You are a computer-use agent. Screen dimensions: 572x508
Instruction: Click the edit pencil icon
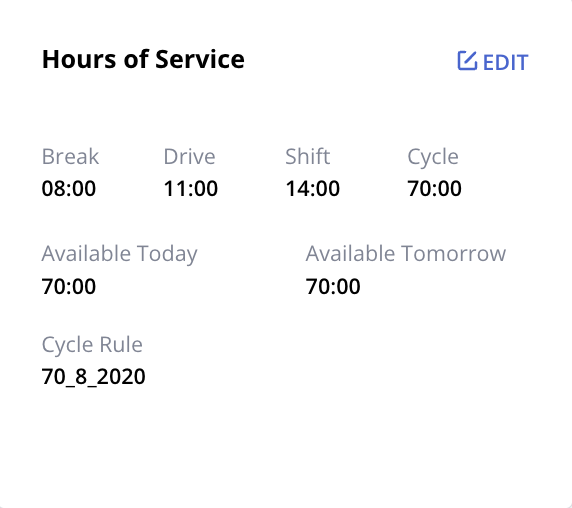[467, 61]
